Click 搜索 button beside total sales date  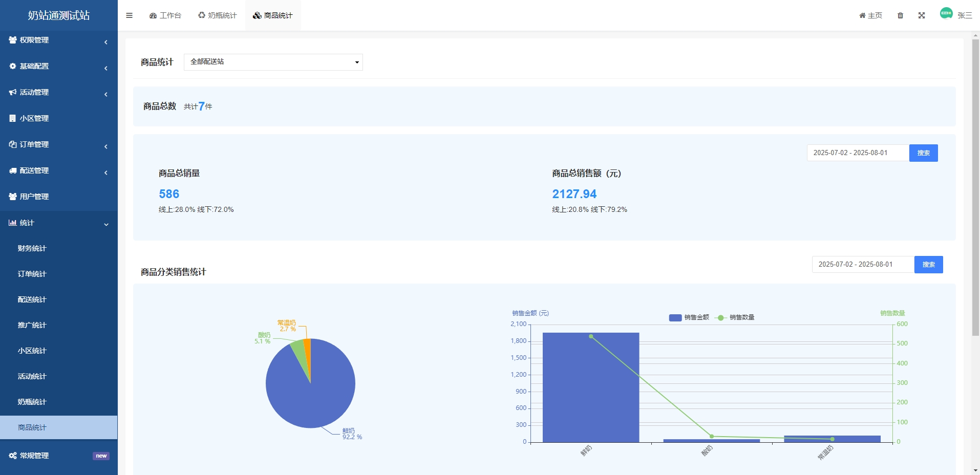click(x=923, y=153)
